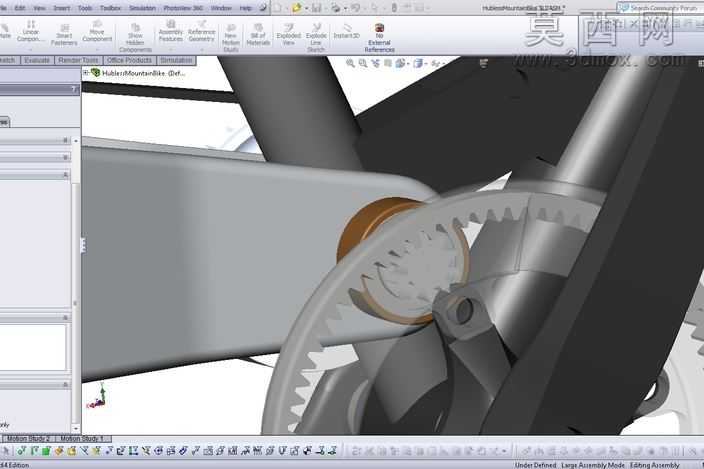704x469 pixels.
Task: Click Show Hidden Components
Action: click(x=135, y=38)
